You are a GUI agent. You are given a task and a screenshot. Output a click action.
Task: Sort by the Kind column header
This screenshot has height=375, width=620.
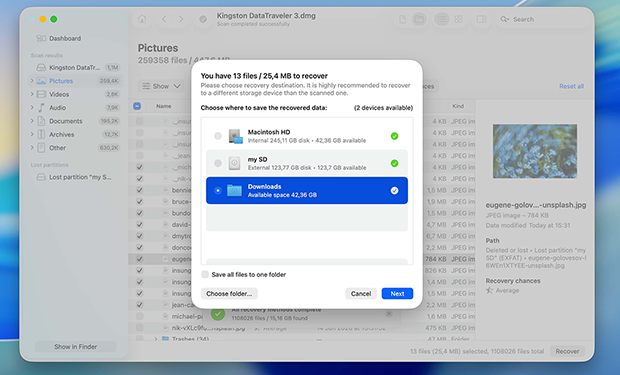[458, 106]
